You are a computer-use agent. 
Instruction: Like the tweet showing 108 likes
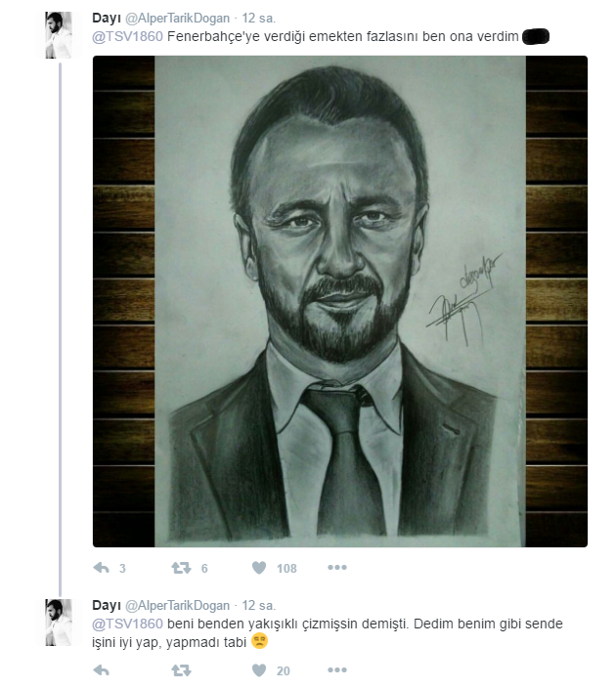259,568
